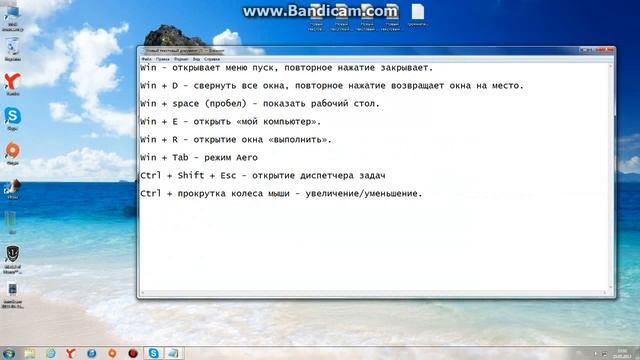
Task: Click the vertical scrollbar down arrow in Notepad
Action: [x=611, y=287]
